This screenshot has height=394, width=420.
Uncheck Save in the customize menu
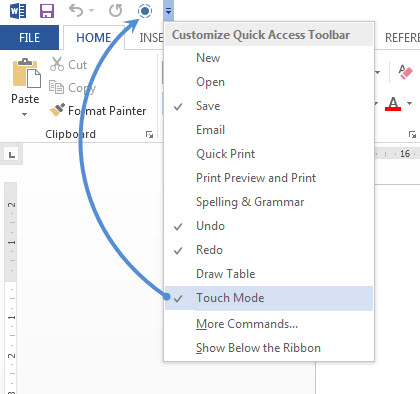tap(269, 106)
